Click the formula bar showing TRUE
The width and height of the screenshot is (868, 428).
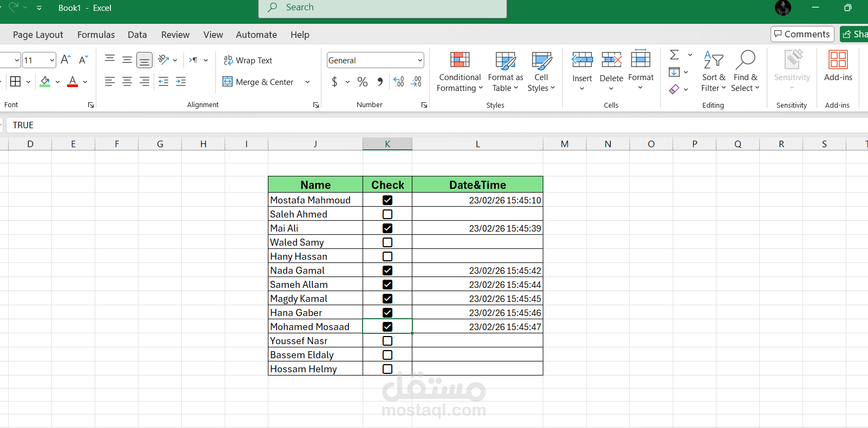437,125
